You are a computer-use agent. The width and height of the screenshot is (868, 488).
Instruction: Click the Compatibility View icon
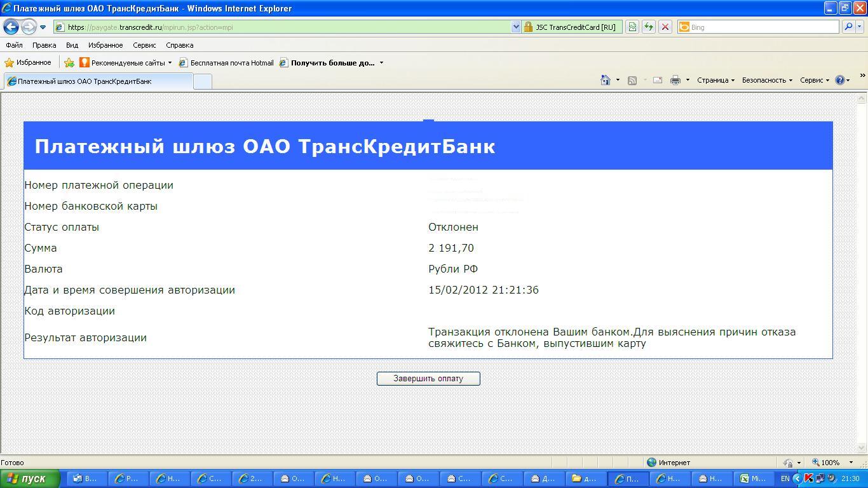[x=632, y=27]
